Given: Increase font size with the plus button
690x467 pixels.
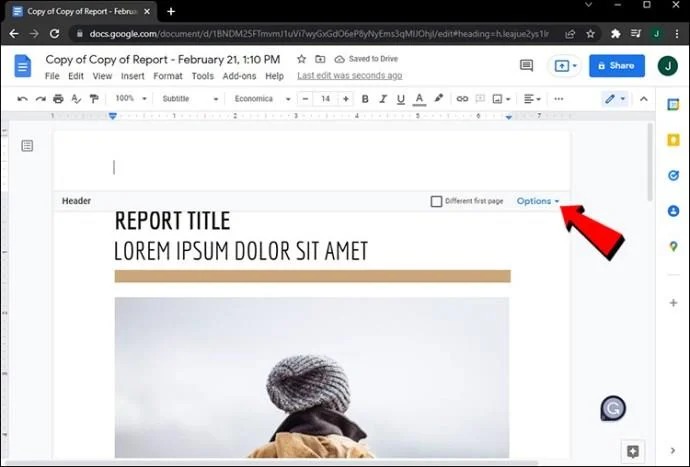Looking at the screenshot, I should click(346, 99).
